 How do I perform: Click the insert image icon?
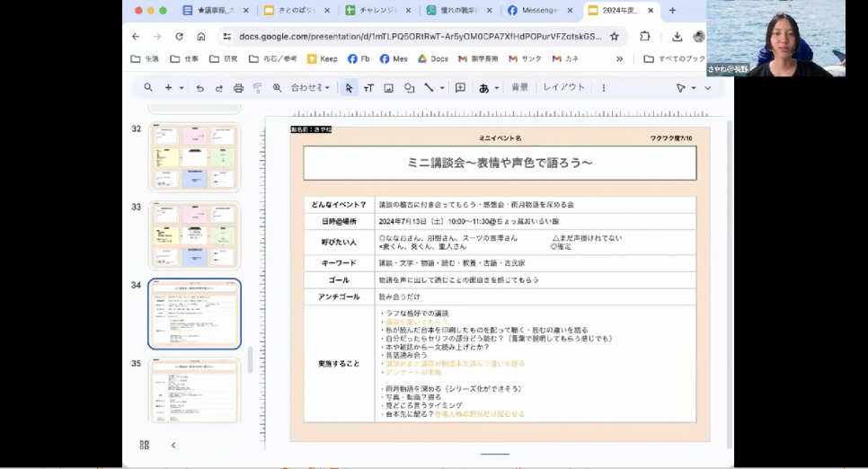pos(388,88)
